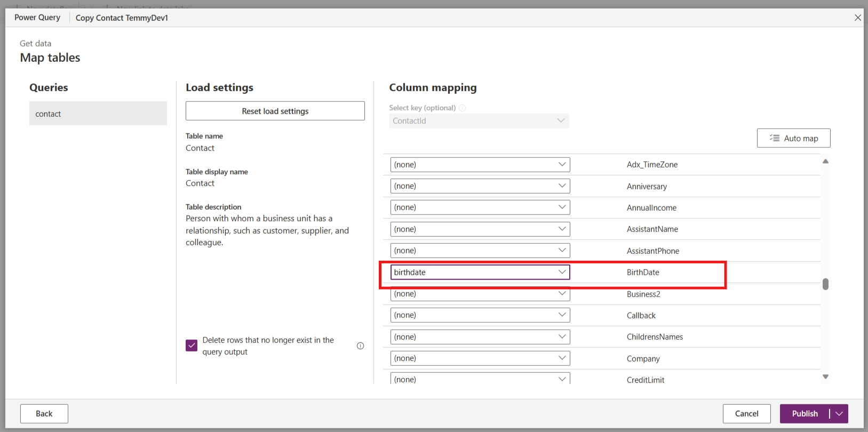Viewport: 868px width, 432px height.
Task: Click the Auto map button
Action: pos(793,138)
